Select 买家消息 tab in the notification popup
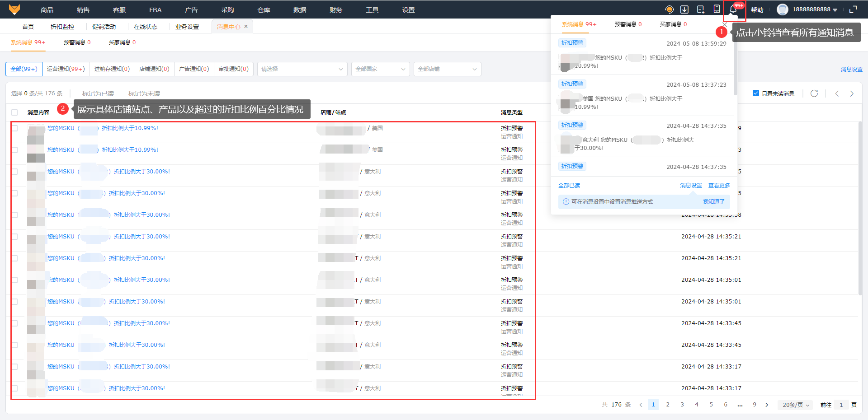Image resolution: width=868 pixels, height=420 pixels. pyautogui.click(x=673, y=24)
